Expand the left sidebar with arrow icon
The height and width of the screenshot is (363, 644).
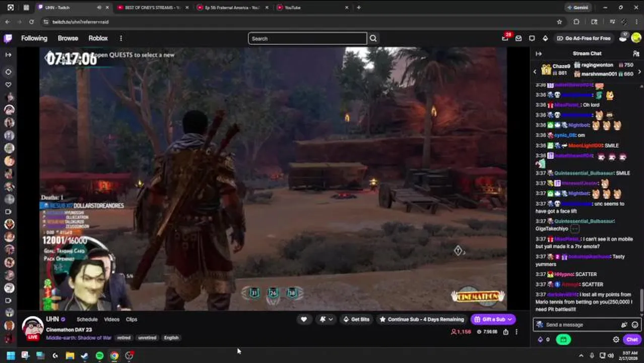point(8,54)
